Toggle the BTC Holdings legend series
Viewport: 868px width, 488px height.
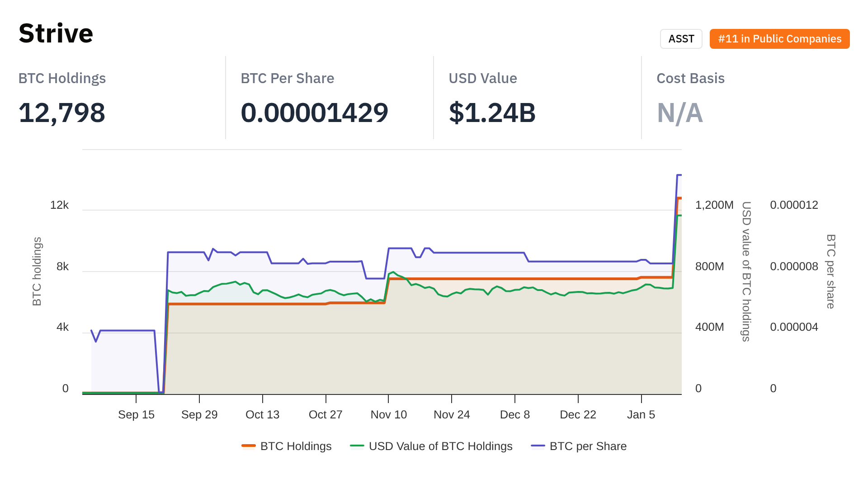296,446
